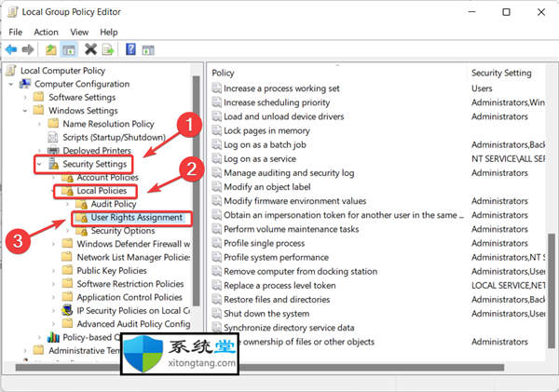Click the Local Computer Policy root icon
This screenshot has height=392, width=559.
11,70
